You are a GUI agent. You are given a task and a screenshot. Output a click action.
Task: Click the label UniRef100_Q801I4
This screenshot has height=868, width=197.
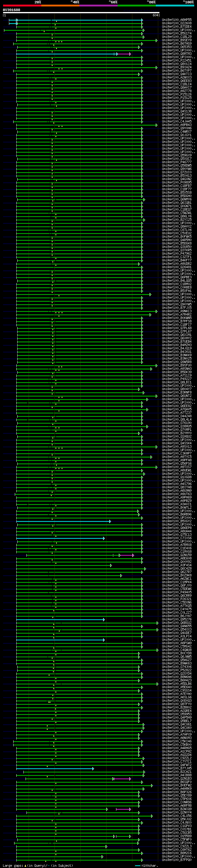point(177,64)
